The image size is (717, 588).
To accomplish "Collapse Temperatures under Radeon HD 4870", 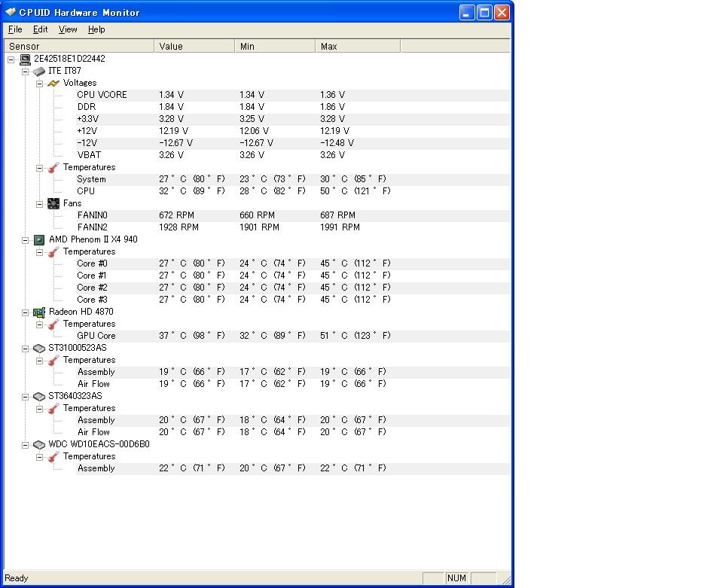I will 39,324.
